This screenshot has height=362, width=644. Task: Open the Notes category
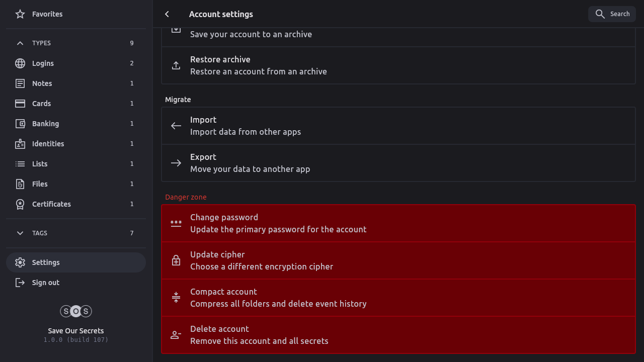(x=42, y=83)
